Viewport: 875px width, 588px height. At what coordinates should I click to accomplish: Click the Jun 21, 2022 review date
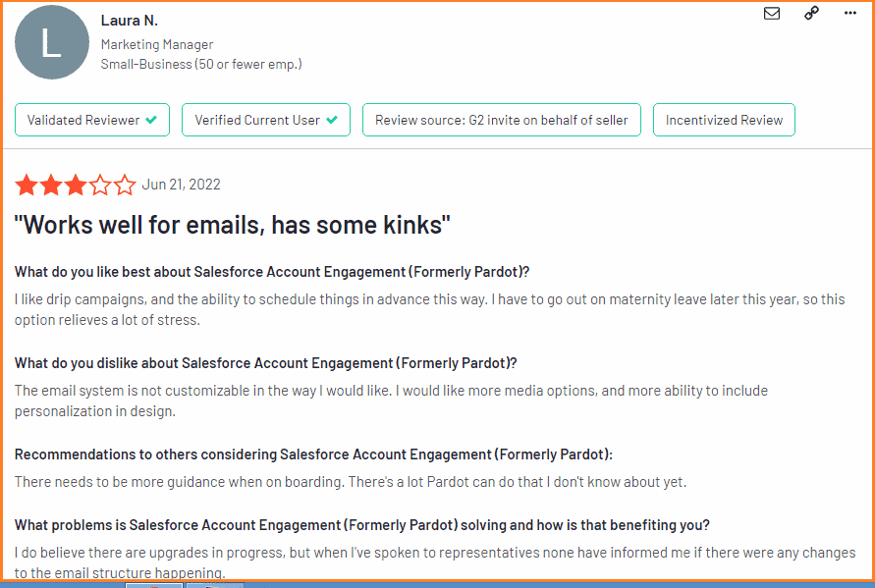(182, 185)
